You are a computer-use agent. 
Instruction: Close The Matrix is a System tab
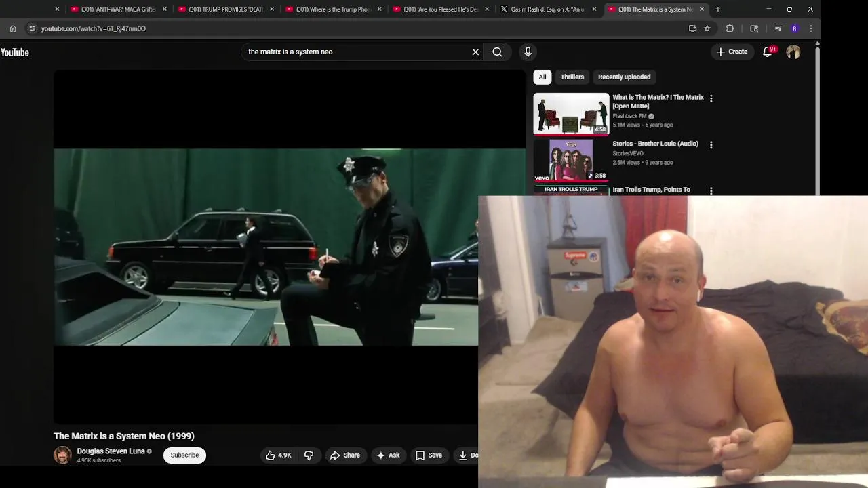coord(702,9)
